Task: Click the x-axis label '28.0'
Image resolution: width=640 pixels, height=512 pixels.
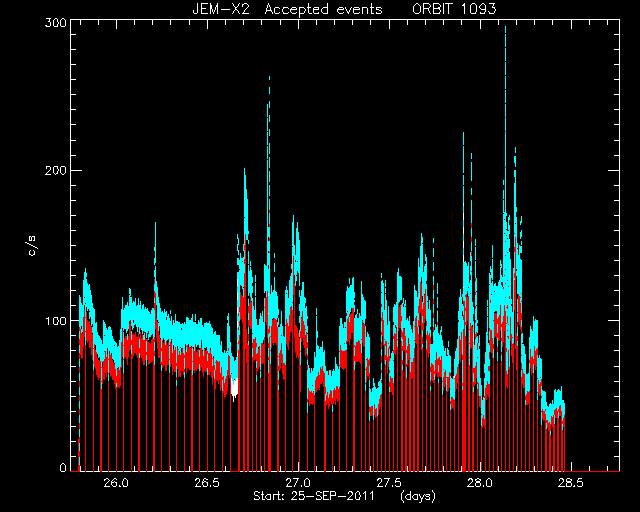Action: [x=480, y=483]
